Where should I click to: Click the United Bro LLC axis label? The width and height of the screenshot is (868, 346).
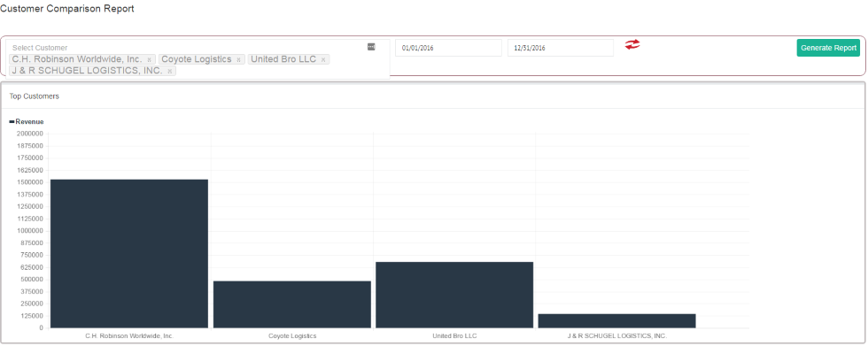coord(454,335)
